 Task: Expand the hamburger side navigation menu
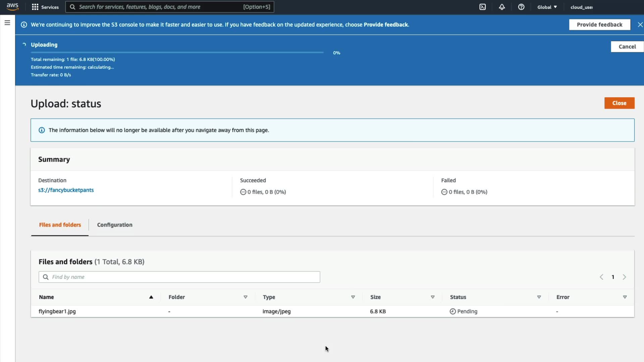coord(7,23)
